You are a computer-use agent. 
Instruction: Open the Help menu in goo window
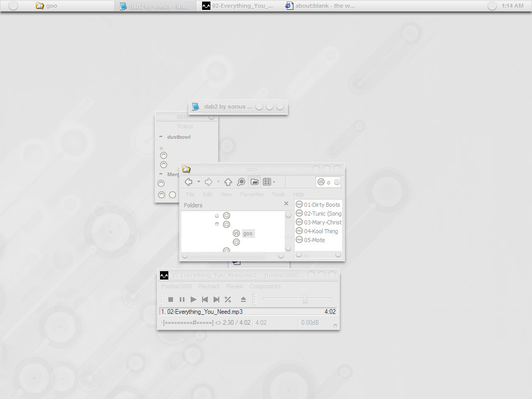299,194
